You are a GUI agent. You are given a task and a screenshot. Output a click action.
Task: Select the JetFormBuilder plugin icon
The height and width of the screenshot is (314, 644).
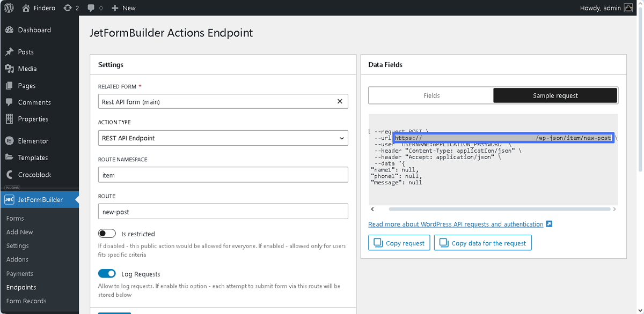(x=10, y=199)
